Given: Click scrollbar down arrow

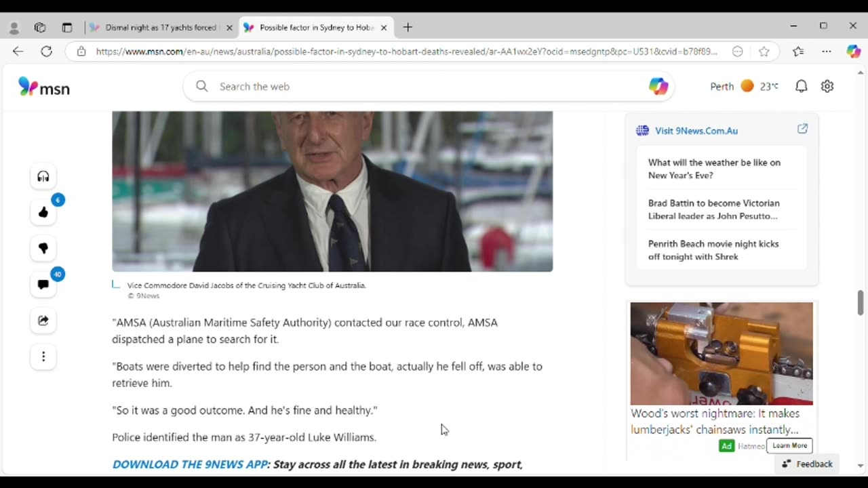Looking at the screenshot, I should coord(861,466).
